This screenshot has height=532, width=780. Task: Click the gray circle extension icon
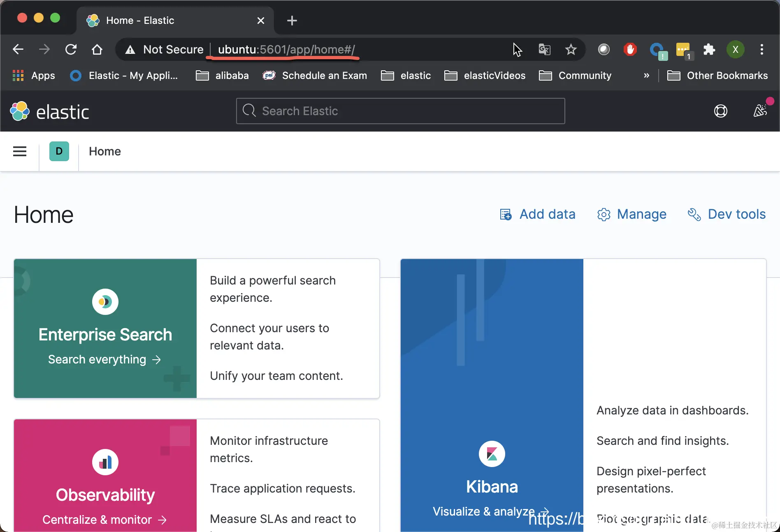(x=604, y=49)
